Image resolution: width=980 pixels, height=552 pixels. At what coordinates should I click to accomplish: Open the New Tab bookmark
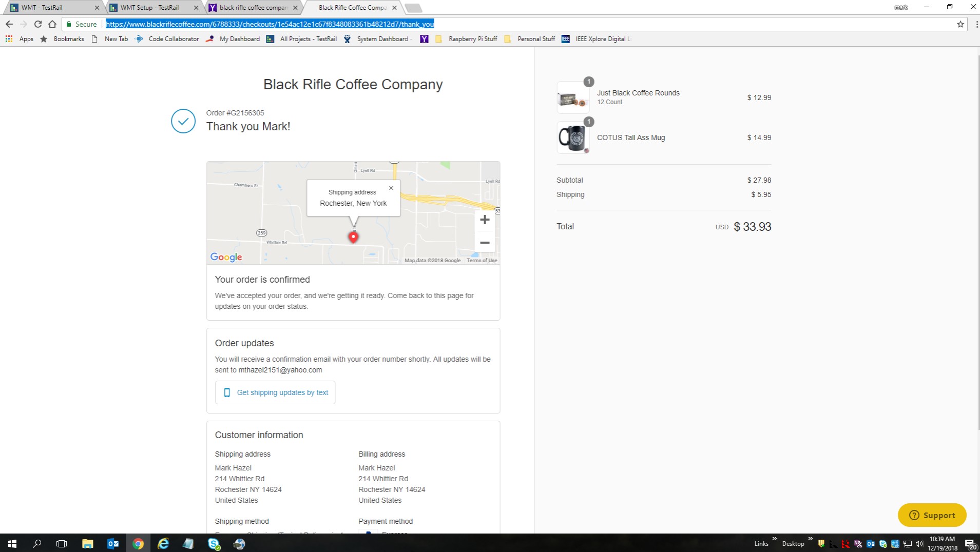110,39
